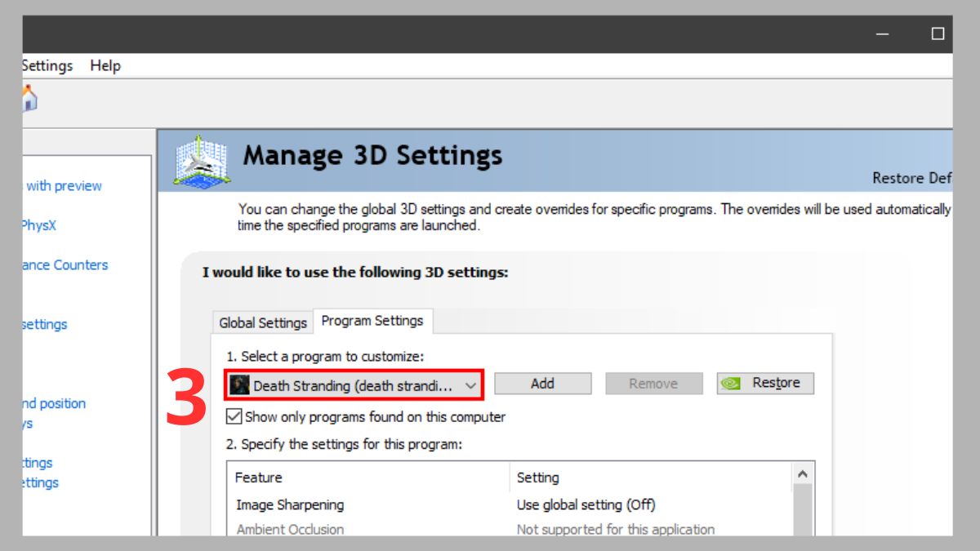The width and height of the screenshot is (980, 551).
Task: Minimize the window
Action: tap(883, 33)
